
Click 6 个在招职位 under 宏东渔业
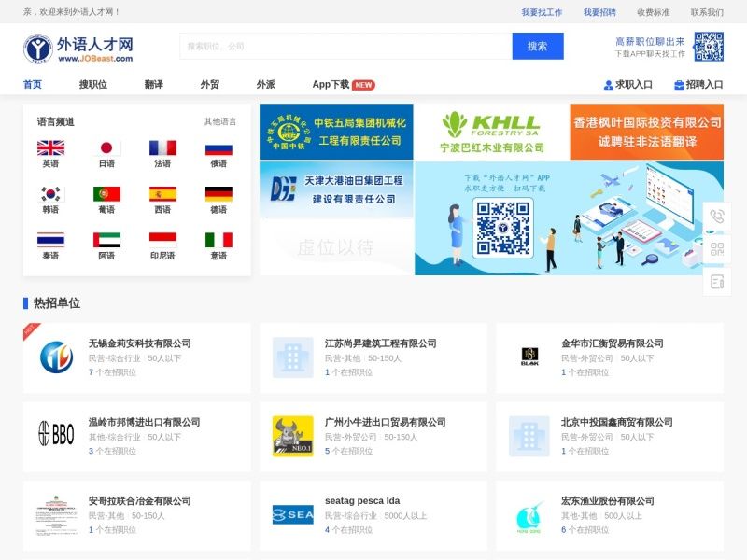[585, 529]
